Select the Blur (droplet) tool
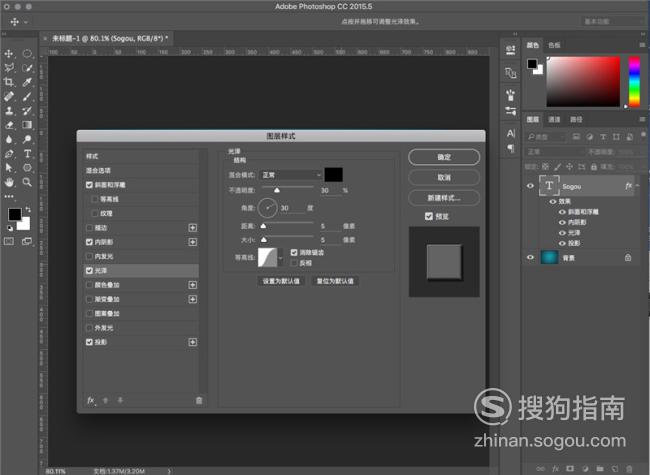The height and width of the screenshot is (475, 650). pyautogui.click(x=9, y=139)
